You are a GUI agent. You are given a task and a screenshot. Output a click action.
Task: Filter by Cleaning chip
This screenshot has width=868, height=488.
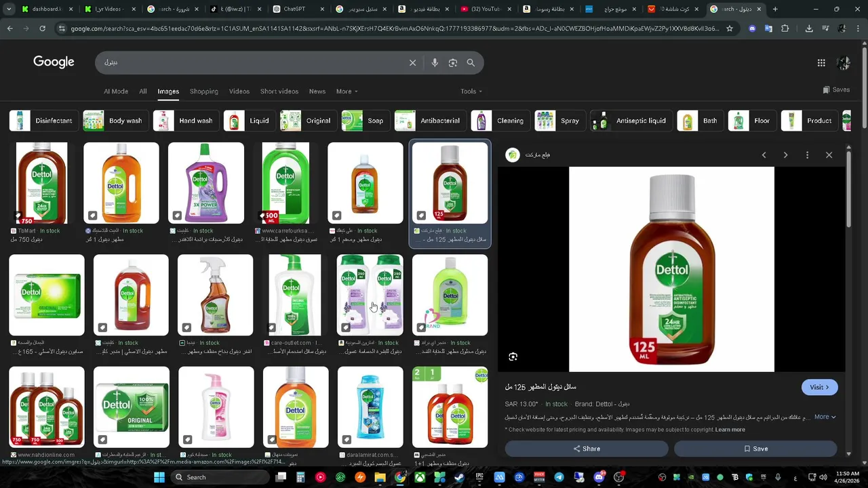coord(499,121)
